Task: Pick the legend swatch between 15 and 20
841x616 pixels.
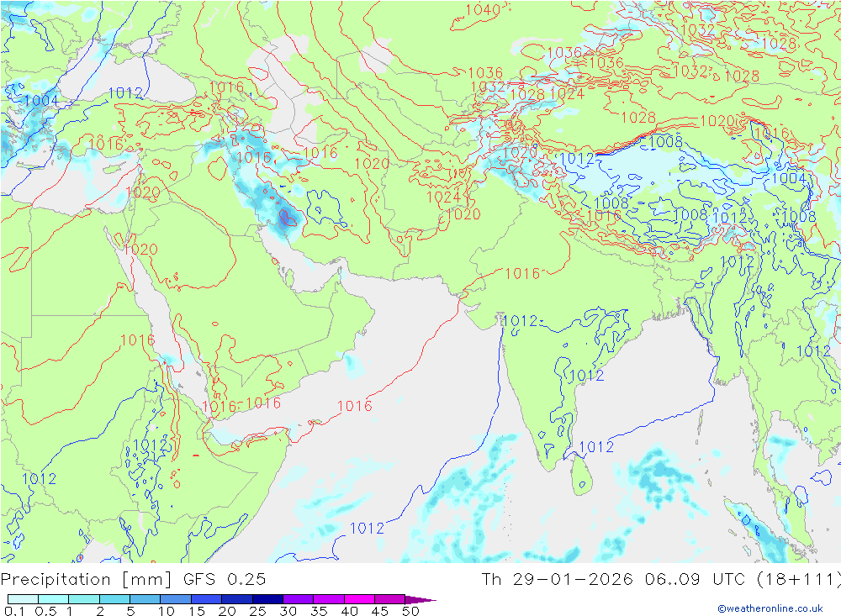Action: click(x=206, y=599)
